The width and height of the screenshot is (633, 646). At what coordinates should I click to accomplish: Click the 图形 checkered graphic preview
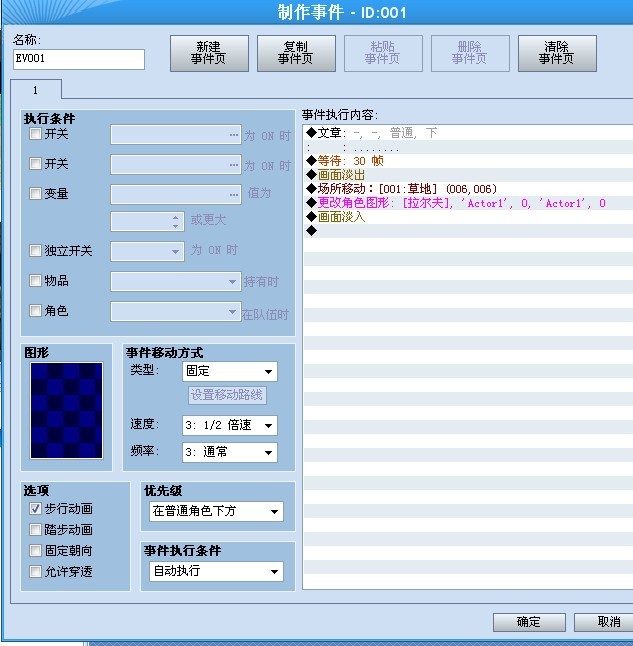(66, 410)
